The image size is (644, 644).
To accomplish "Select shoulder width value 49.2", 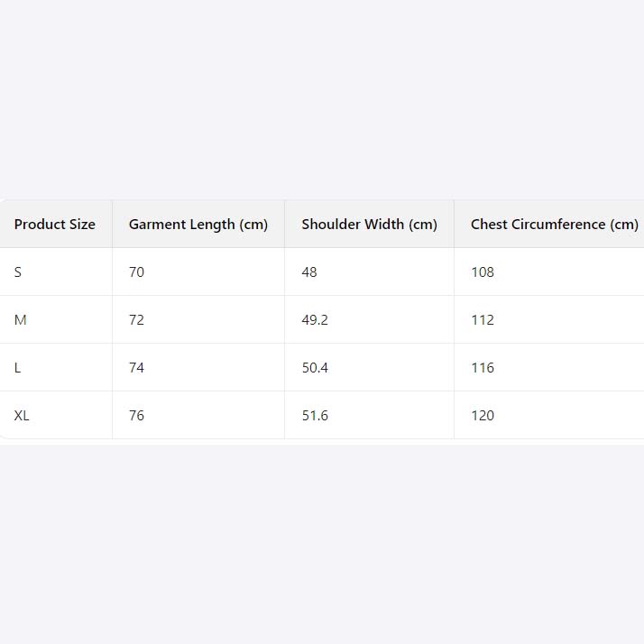I will pyautogui.click(x=315, y=320).
